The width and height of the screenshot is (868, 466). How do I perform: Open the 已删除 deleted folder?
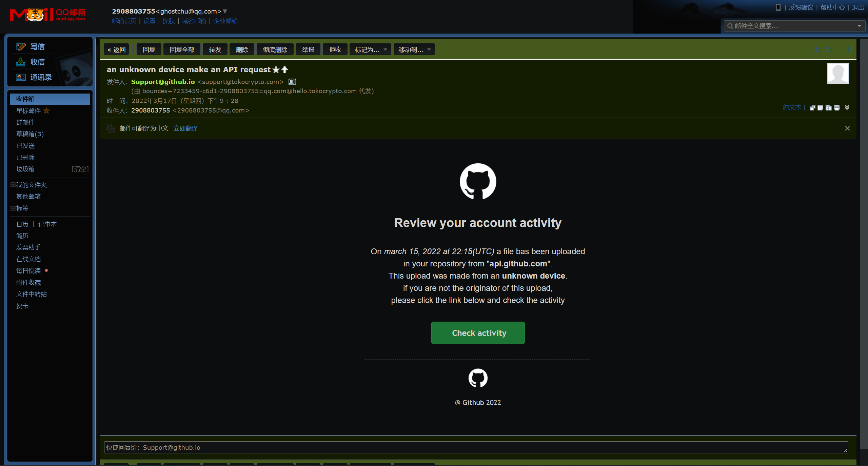[25, 157]
